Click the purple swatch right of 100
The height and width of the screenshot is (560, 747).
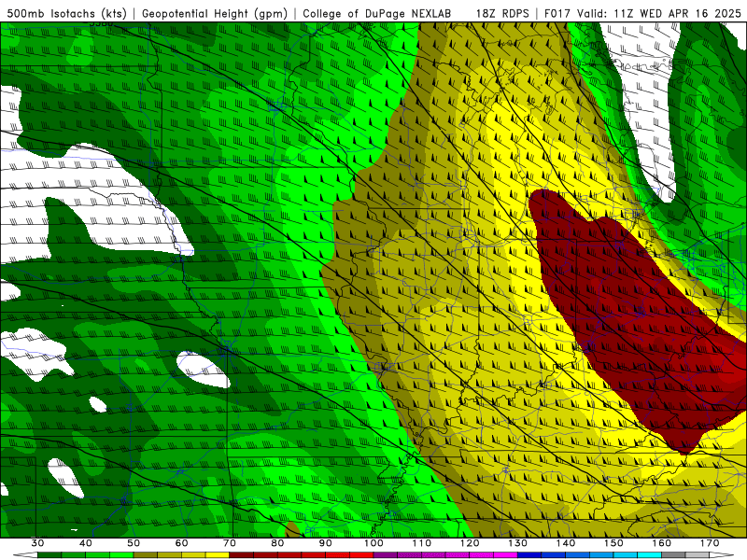click(386, 555)
